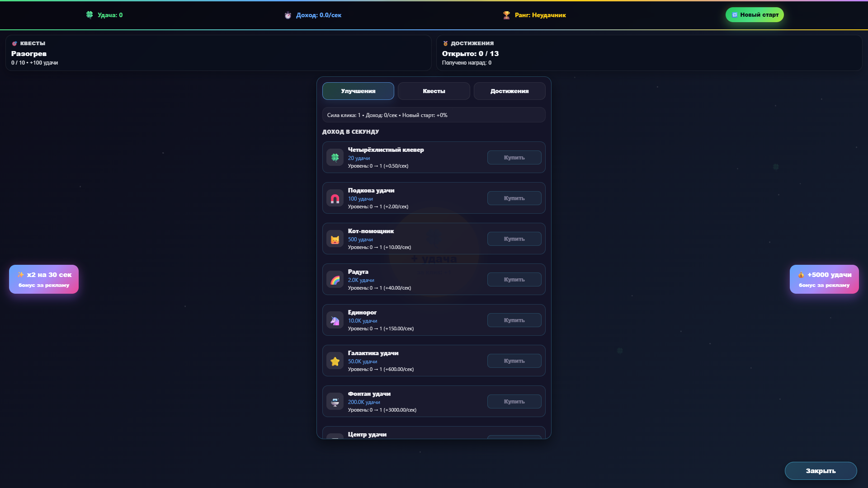Buy the Четырёхлистный клевер upgrade
This screenshot has width=868, height=488.
[x=514, y=157]
